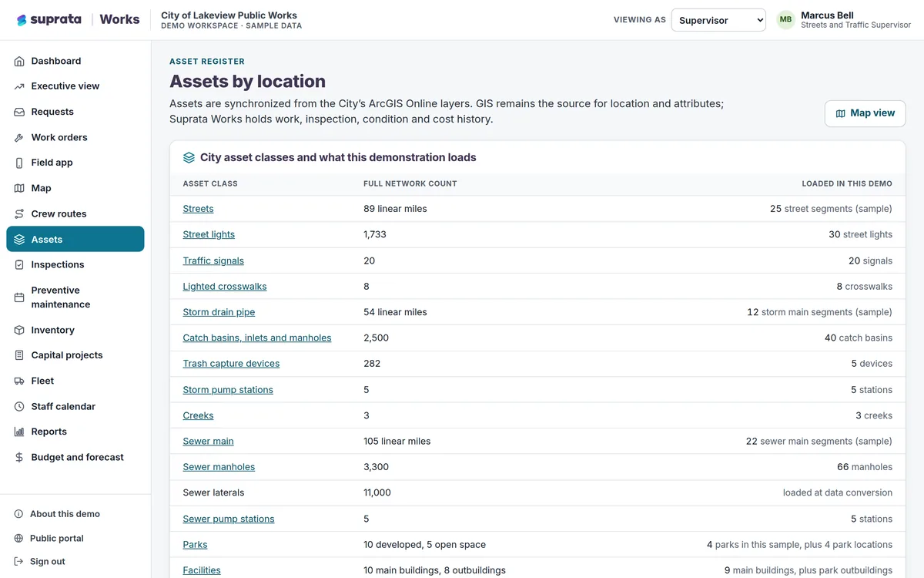Screen dimensions: 924x578
Task: Open the Sewer main link
Action: coord(208,442)
